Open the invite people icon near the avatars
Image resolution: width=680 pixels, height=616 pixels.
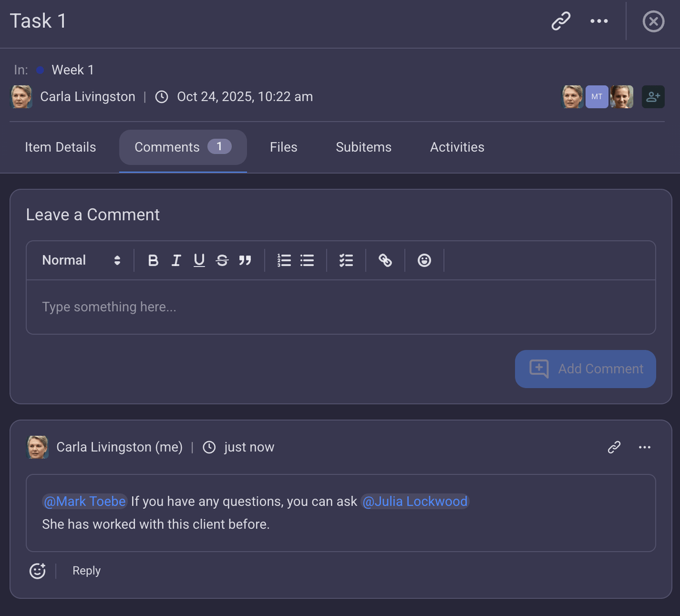tap(653, 96)
